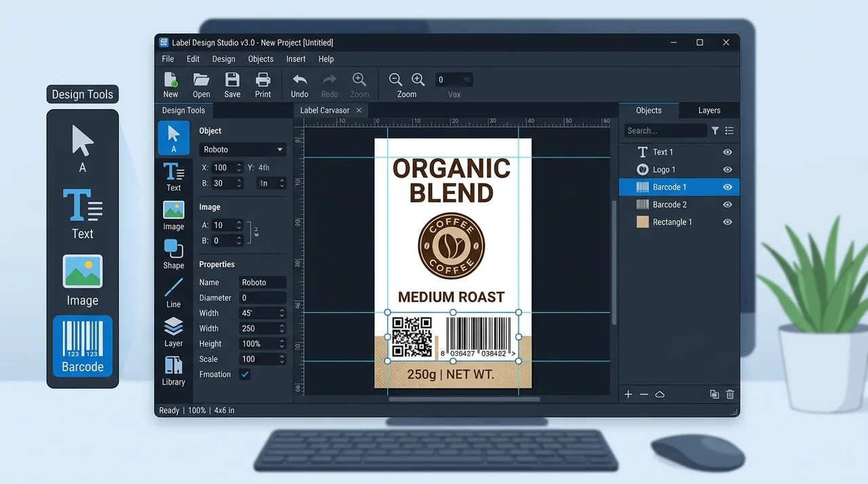Click the Search objects field
The image size is (868, 484).
[665, 131]
